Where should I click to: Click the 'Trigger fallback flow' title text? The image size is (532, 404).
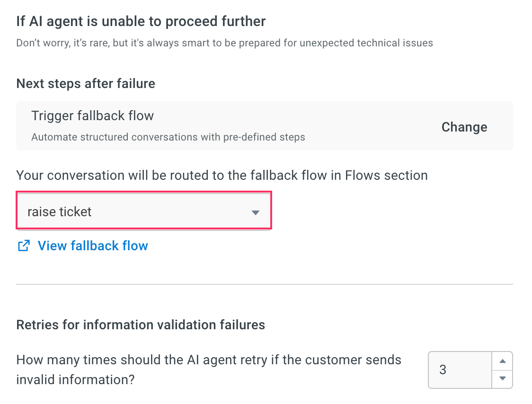(x=93, y=116)
